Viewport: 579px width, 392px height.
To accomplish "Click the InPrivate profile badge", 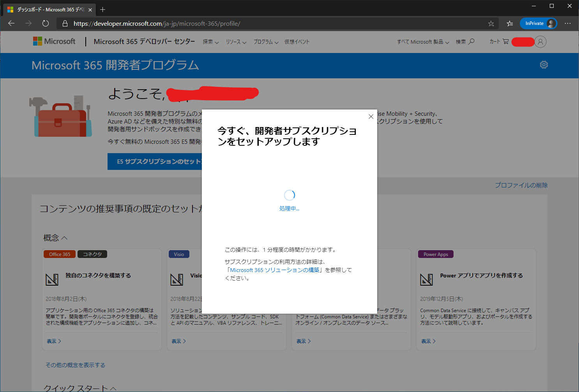I will coord(538,23).
